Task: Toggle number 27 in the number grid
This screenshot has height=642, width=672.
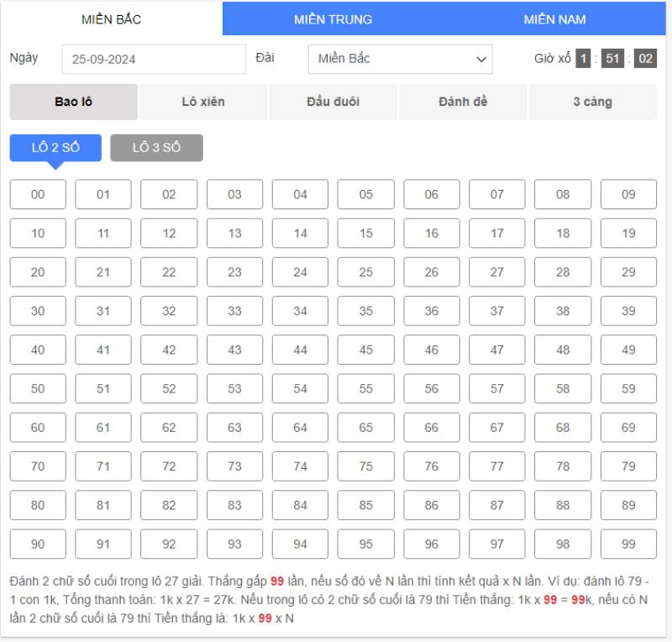Action: (497, 272)
